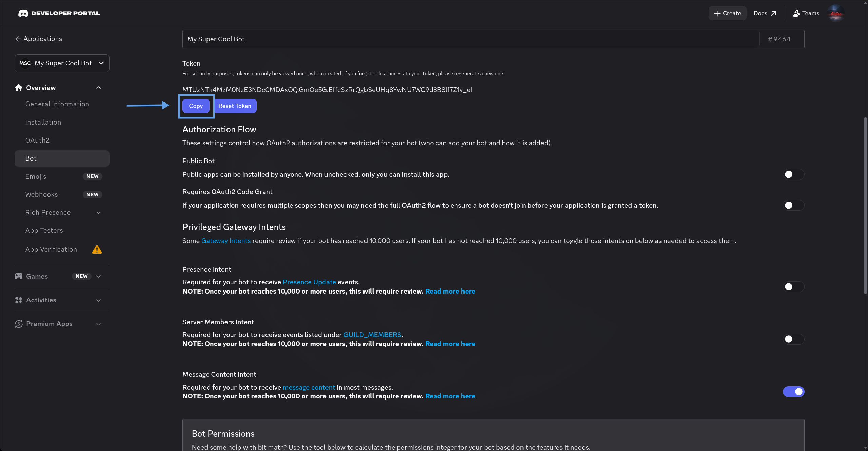Toggle the Public Bot switch
The image size is (868, 451).
pos(793,174)
